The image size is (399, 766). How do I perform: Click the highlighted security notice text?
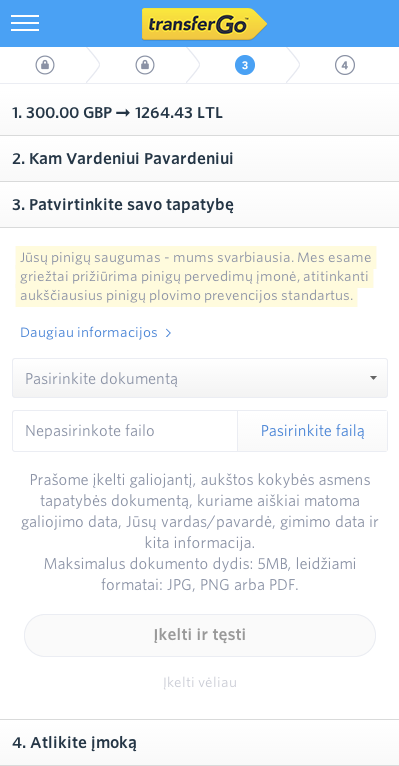click(x=196, y=277)
